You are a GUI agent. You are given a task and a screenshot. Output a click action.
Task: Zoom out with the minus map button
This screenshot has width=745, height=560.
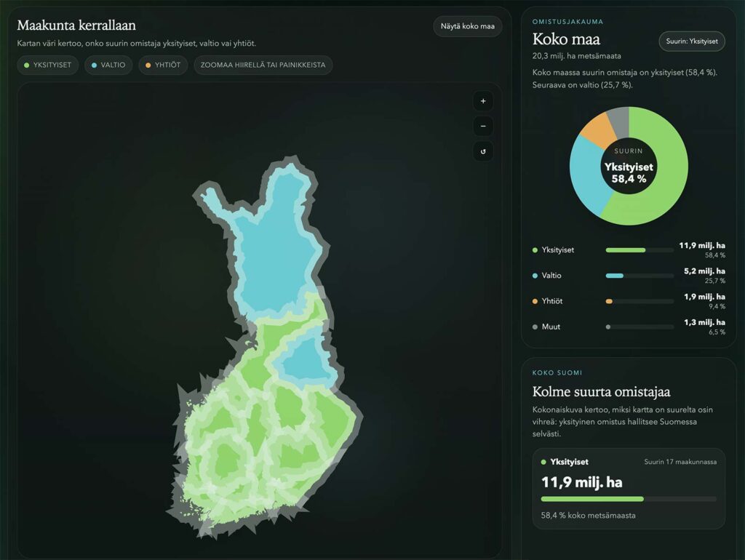click(483, 127)
